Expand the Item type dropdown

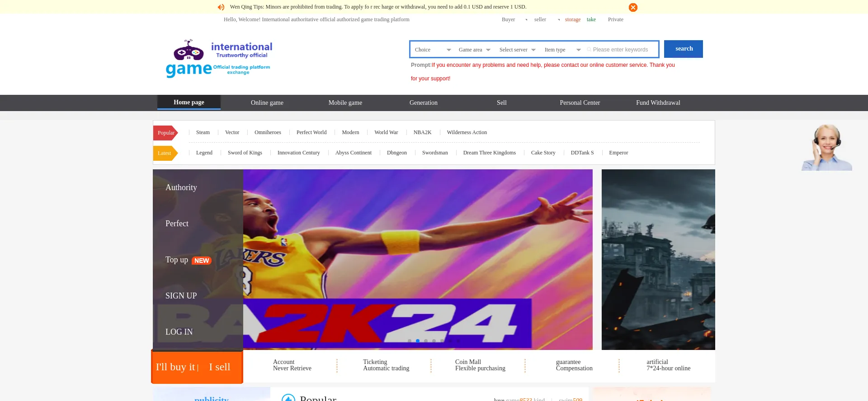[563, 50]
